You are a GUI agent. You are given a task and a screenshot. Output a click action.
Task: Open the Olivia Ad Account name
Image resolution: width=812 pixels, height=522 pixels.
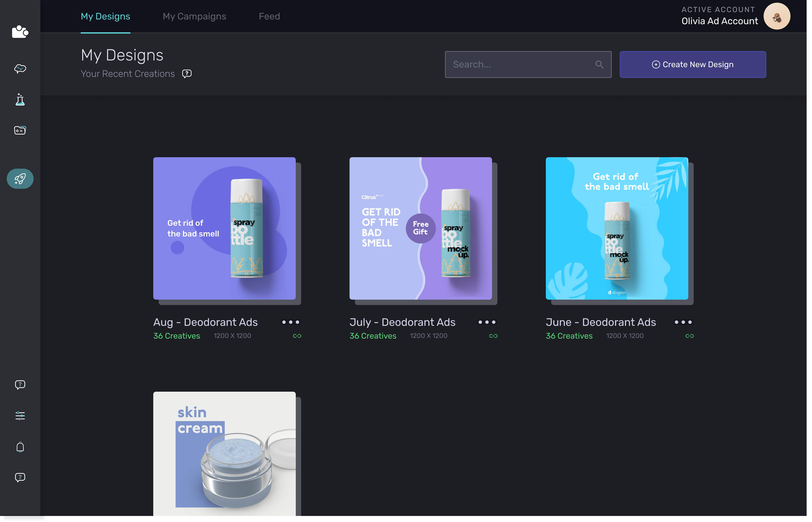(x=719, y=21)
